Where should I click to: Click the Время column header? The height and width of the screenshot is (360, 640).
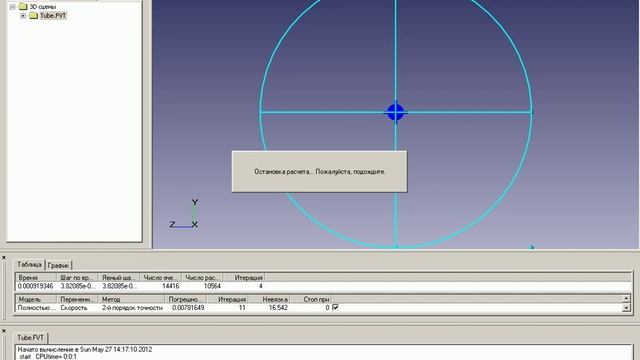pos(35,277)
